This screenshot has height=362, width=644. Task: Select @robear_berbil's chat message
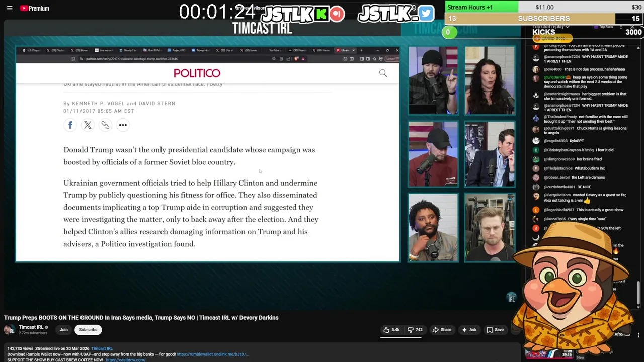[x=574, y=177]
